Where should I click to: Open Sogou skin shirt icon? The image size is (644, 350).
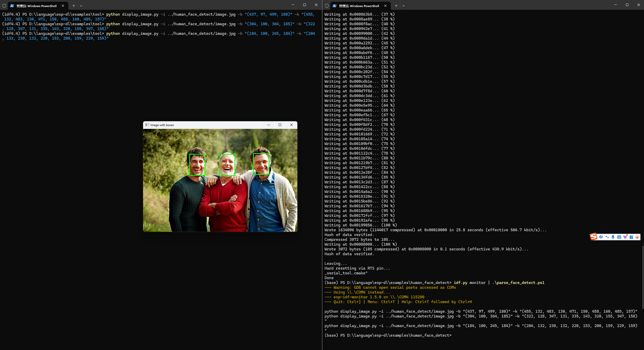(625, 237)
